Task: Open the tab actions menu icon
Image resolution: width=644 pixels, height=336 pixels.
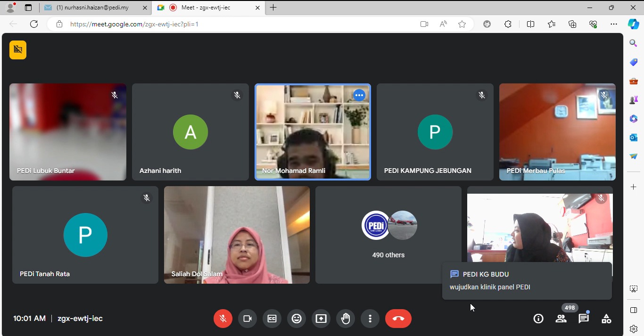Action: 28,8
